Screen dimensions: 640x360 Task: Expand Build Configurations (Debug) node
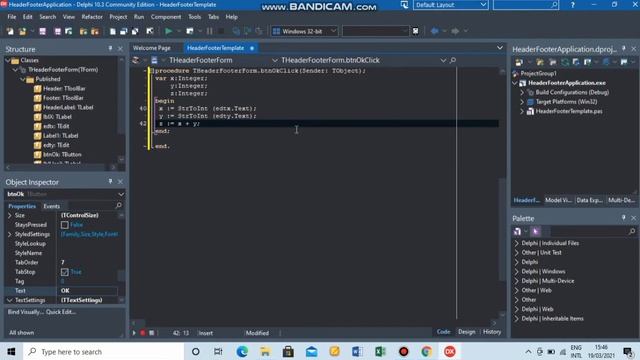pos(522,92)
